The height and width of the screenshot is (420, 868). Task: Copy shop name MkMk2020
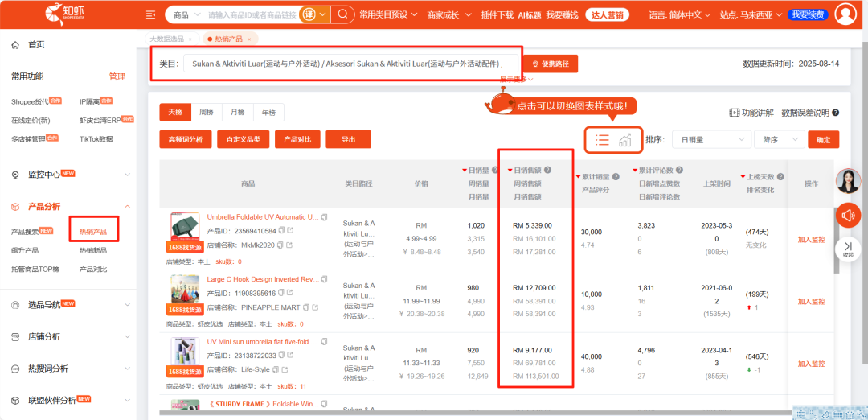[x=280, y=245]
